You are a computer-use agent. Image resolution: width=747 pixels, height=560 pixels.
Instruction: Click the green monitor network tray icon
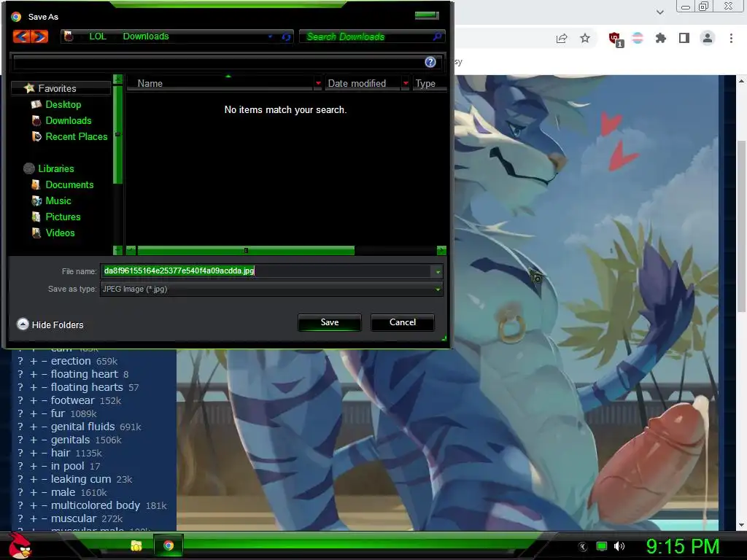point(602,546)
